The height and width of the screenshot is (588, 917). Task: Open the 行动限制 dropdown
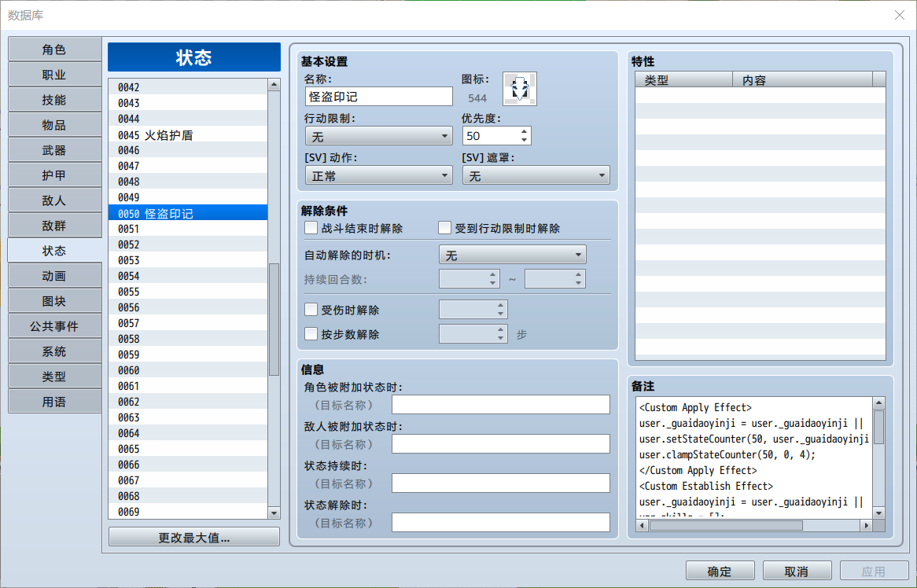(378, 136)
